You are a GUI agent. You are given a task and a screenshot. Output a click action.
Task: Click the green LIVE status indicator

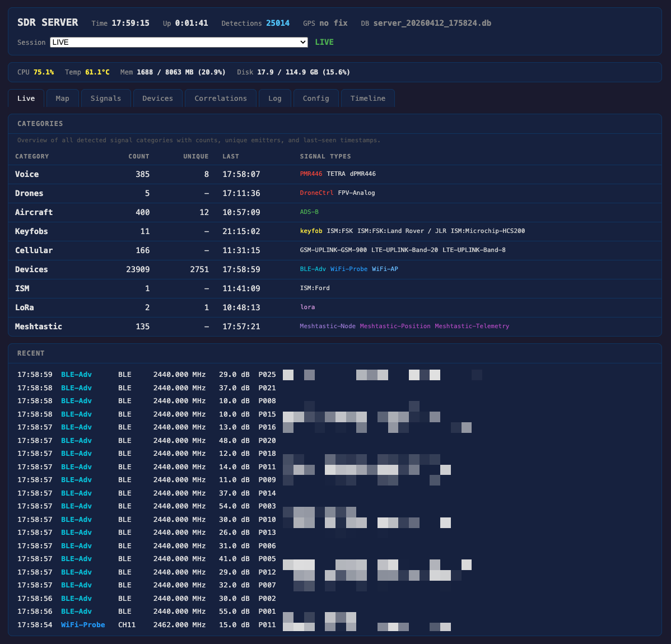324,43
